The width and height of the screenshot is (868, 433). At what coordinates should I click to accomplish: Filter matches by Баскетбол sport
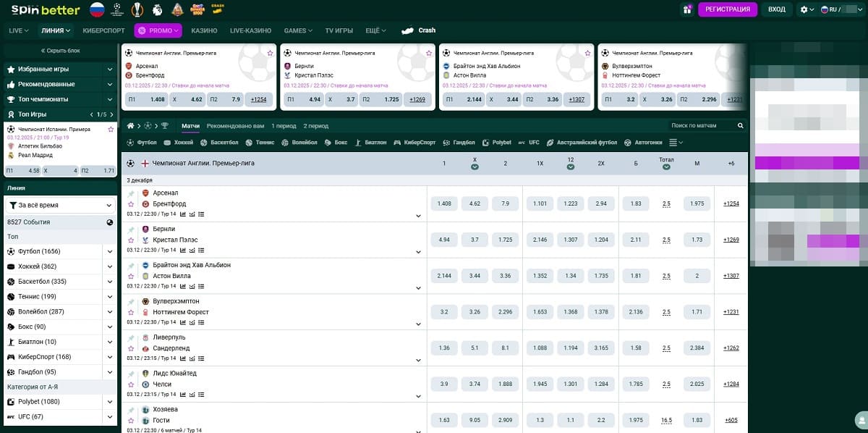(219, 143)
